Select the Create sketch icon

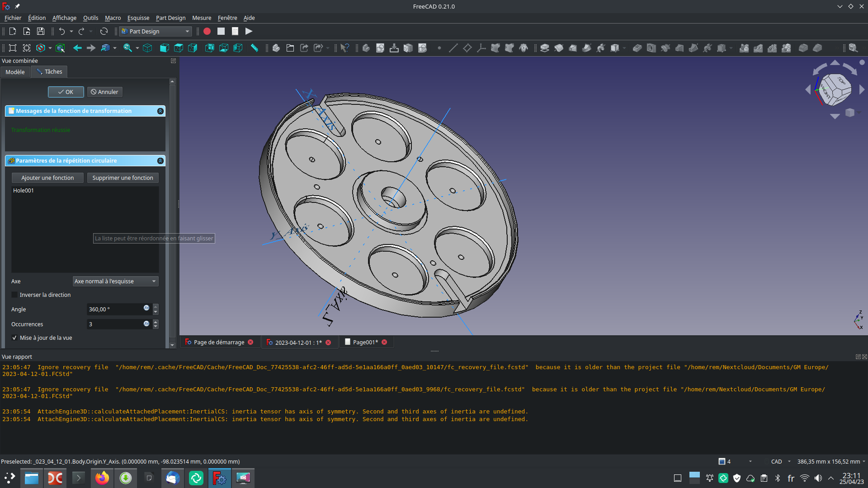[x=380, y=48]
